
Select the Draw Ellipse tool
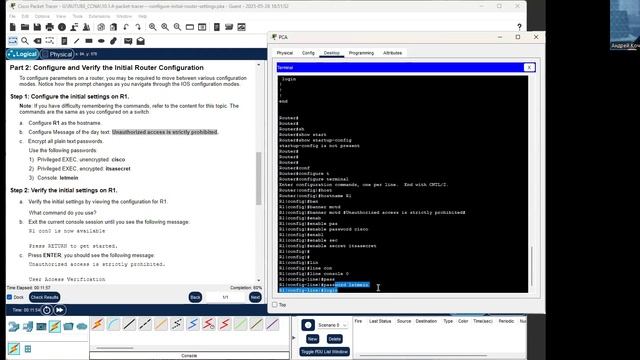point(101,41)
